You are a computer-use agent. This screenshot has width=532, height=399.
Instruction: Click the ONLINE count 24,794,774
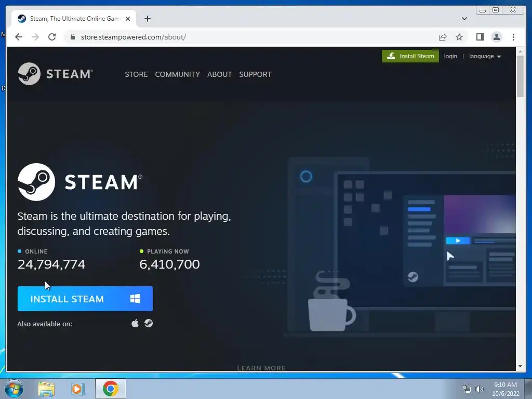pos(51,264)
